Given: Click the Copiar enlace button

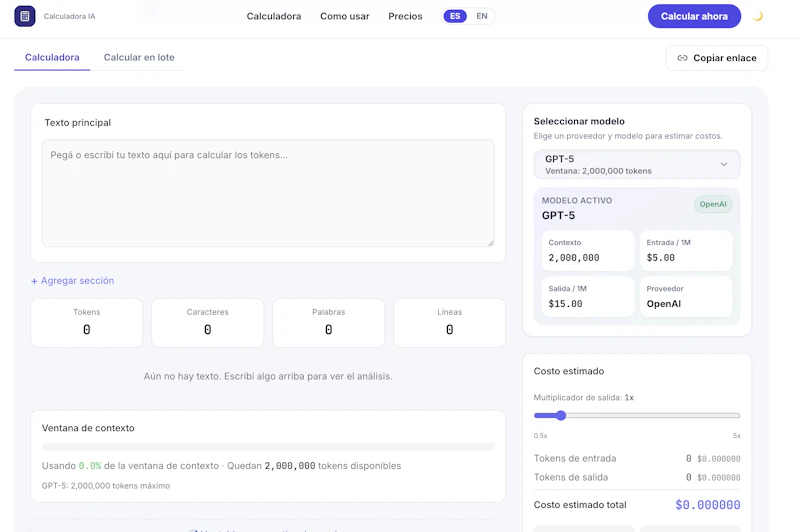Looking at the screenshot, I should 716,58.
